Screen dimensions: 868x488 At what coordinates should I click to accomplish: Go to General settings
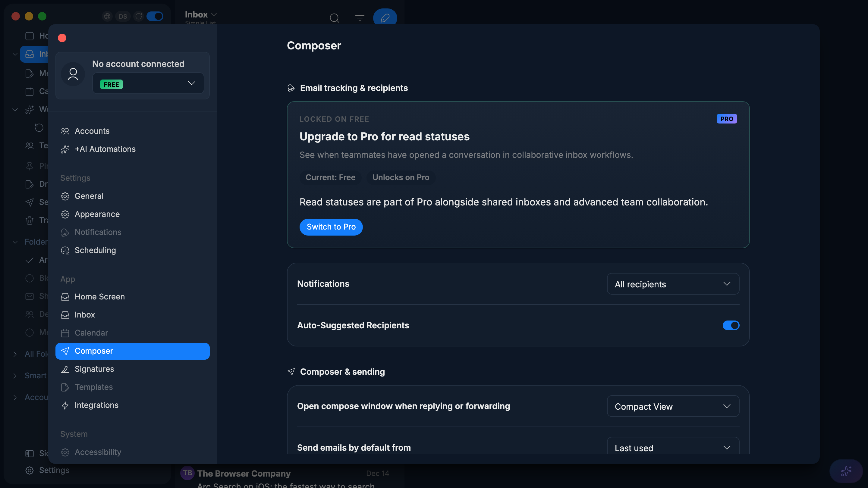coord(132,196)
